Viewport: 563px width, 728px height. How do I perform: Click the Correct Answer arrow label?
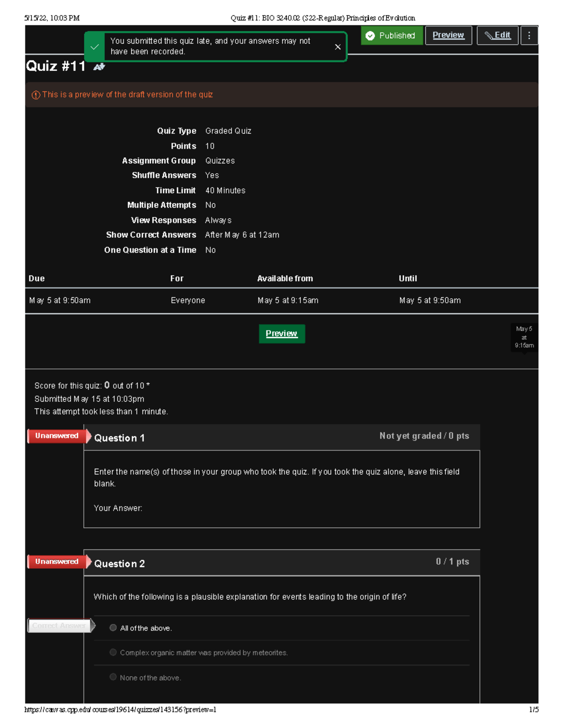coord(60,626)
